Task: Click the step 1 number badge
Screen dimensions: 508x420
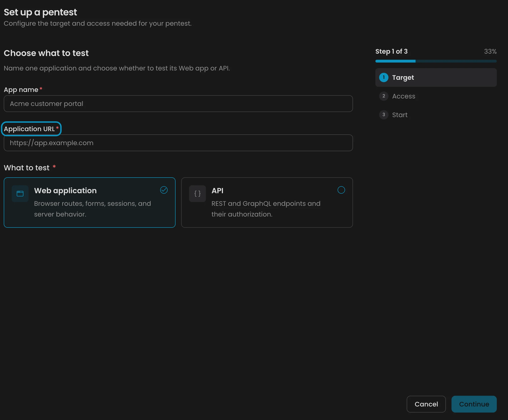Action: tap(384, 77)
